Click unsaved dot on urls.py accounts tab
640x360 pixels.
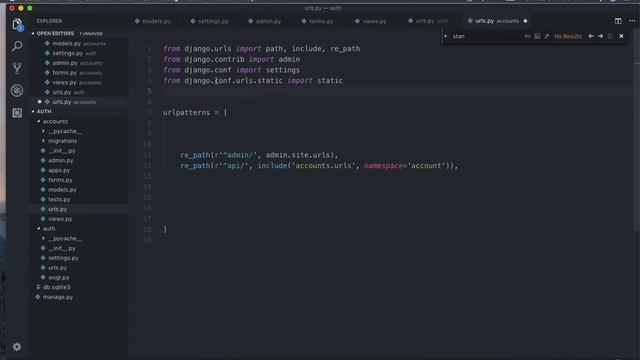tap(525, 21)
